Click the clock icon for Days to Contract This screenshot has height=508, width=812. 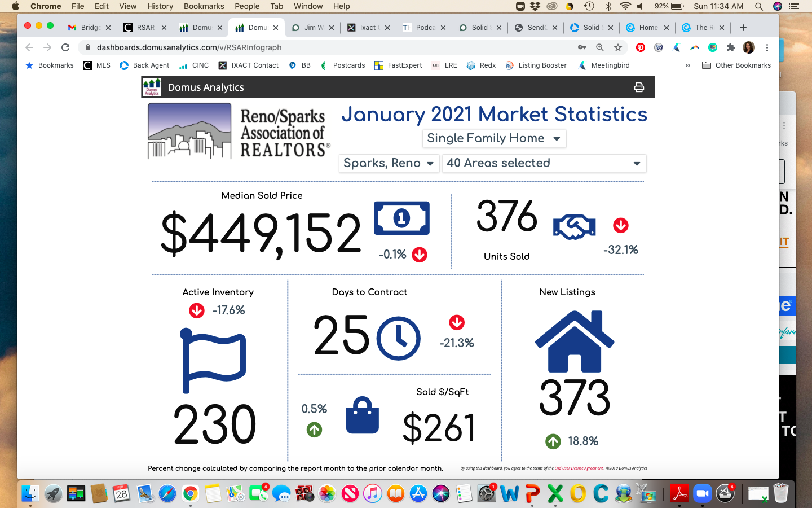pos(398,339)
